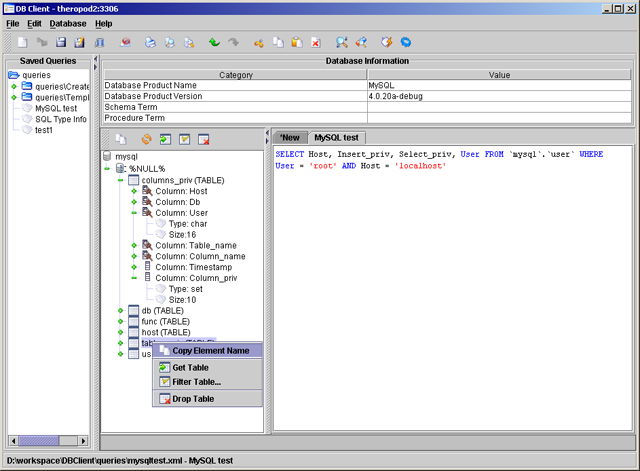Expand the Column: Table_name node
Screen dimensions: 640x471
click(134, 245)
